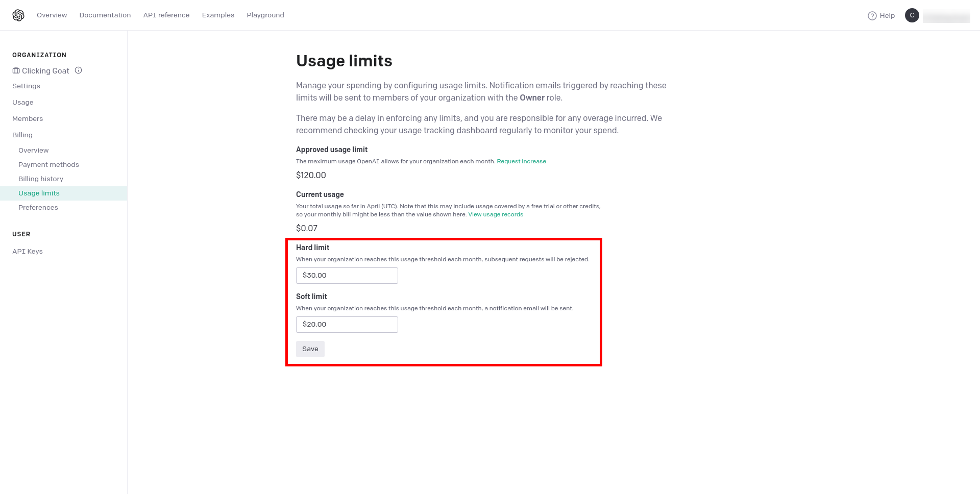Open Payment methods in the sidebar

(48, 165)
